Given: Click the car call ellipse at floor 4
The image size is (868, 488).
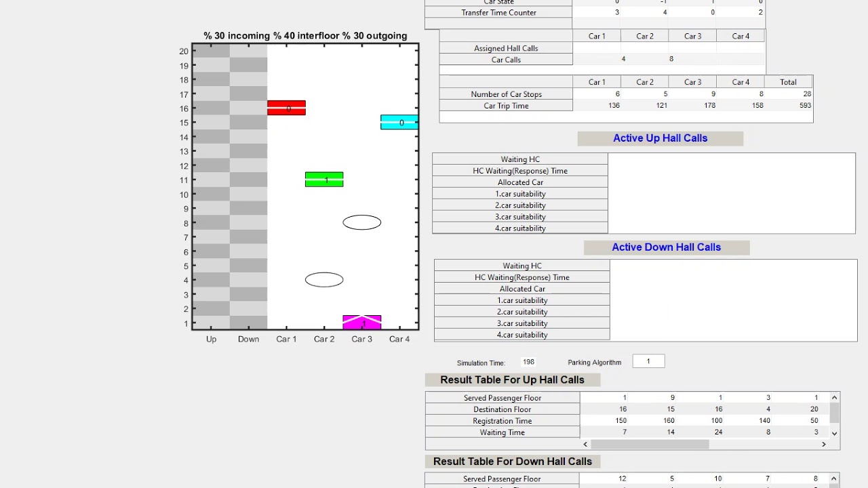Looking at the screenshot, I should (324, 279).
